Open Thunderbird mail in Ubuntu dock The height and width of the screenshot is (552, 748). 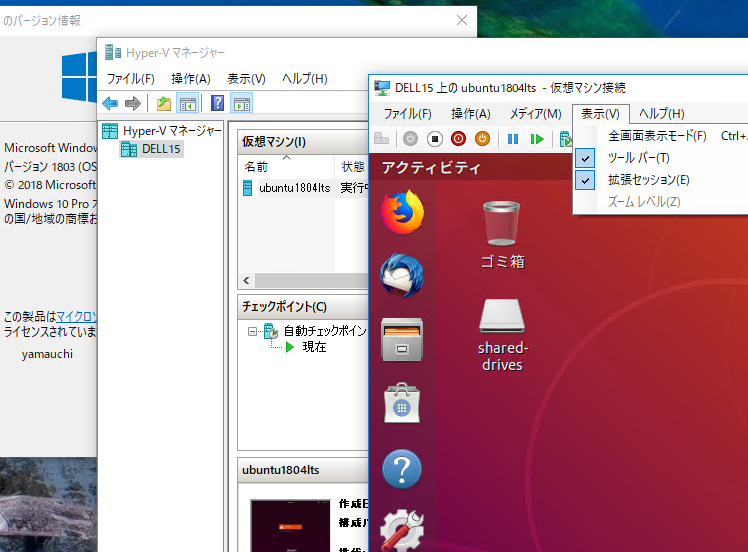[402, 276]
